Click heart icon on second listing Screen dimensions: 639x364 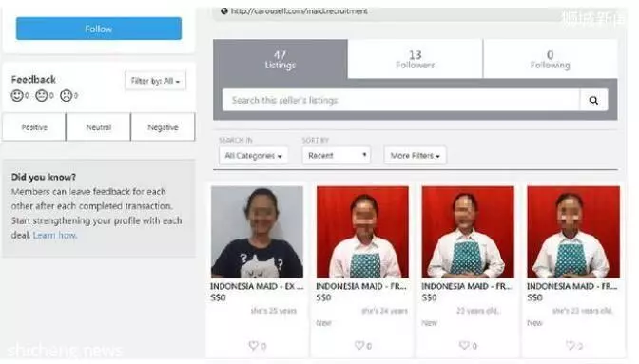359,345
